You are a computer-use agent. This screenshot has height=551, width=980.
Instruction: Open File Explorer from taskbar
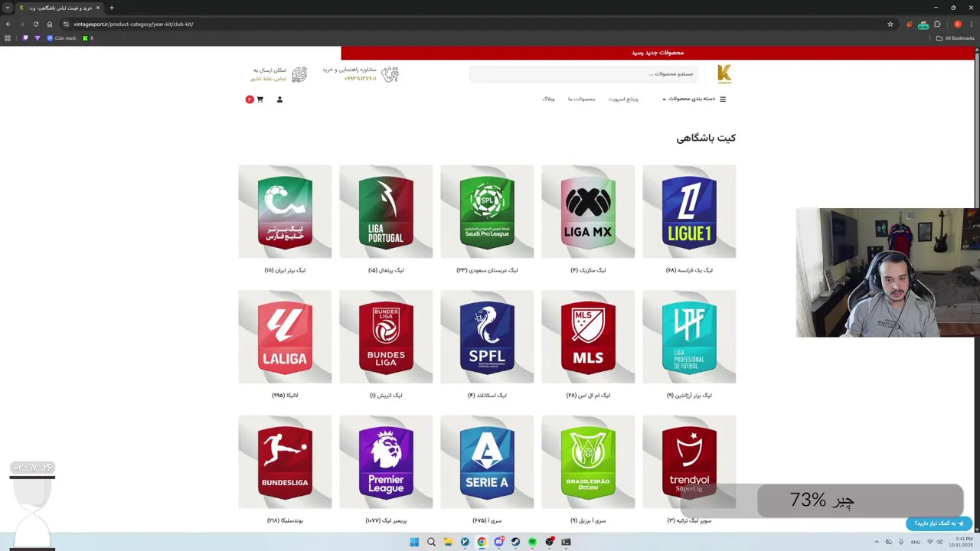[x=448, y=542]
